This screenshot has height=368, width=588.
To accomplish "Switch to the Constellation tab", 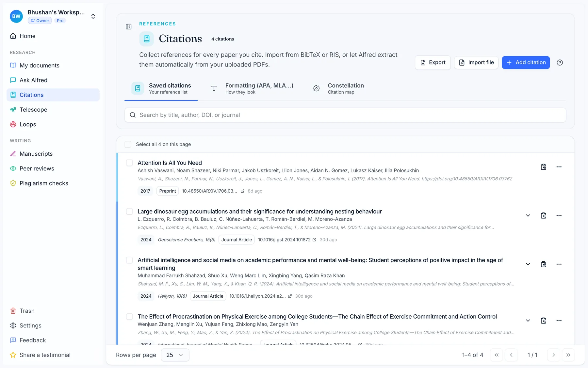I will (x=338, y=88).
